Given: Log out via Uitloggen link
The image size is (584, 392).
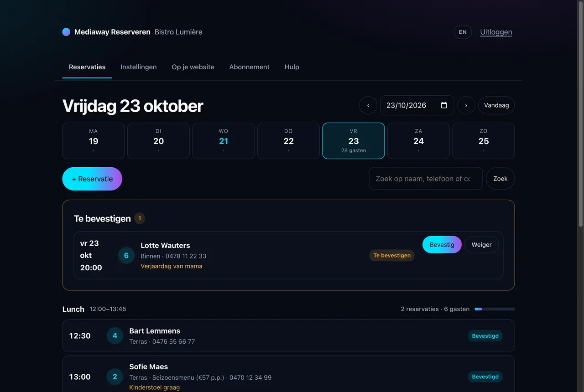Looking at the screenshot, I should pyautogui.click(x=496, y=32).
